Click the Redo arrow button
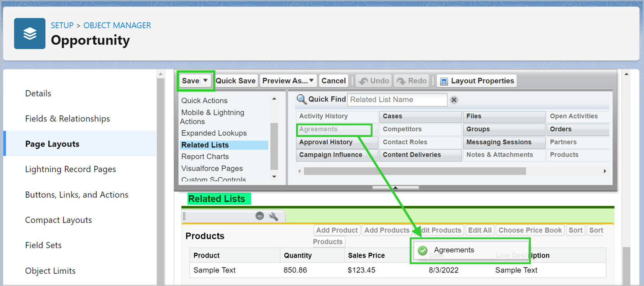This screenshot has height=286, width=644. pyautogui.click(x=411, y=81)
